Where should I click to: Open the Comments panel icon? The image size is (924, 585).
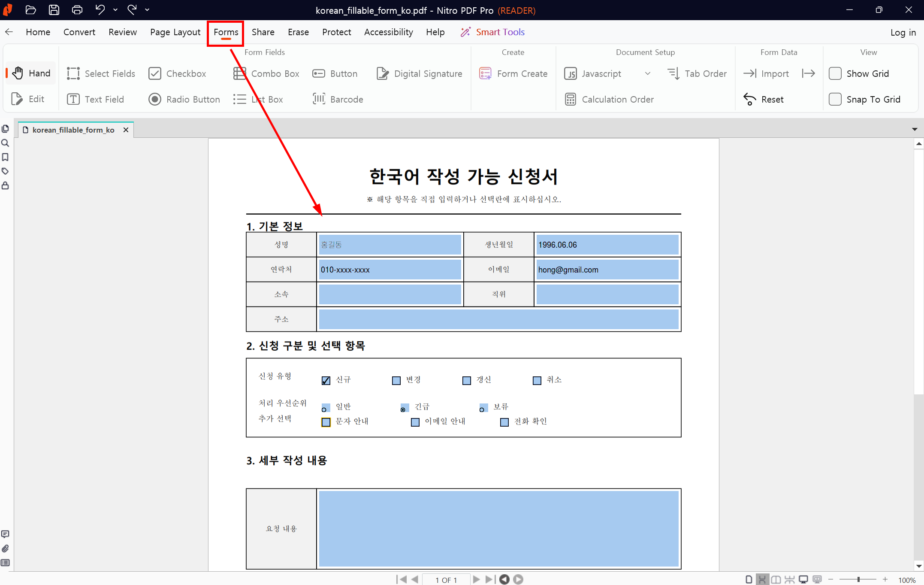5,534
